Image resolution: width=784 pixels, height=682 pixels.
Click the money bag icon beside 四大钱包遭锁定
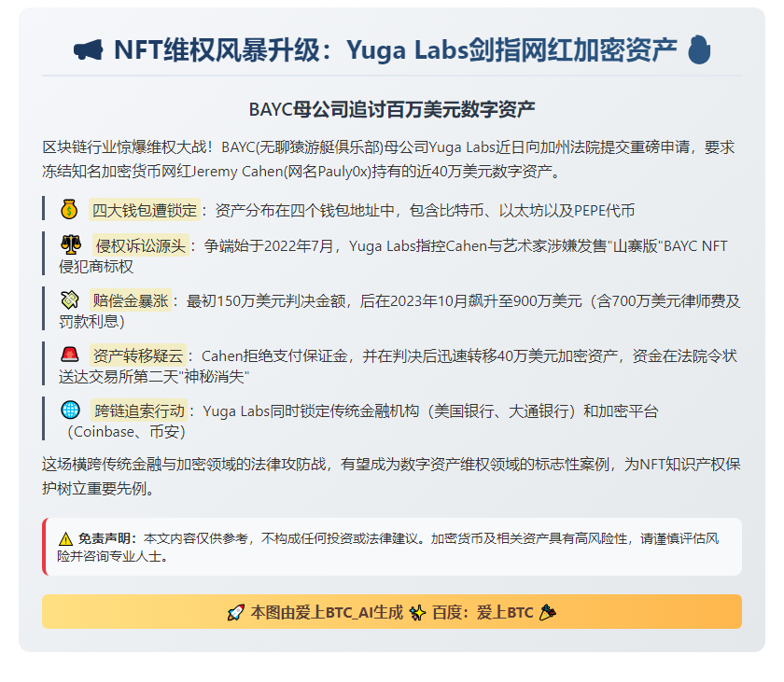(69, 209)
